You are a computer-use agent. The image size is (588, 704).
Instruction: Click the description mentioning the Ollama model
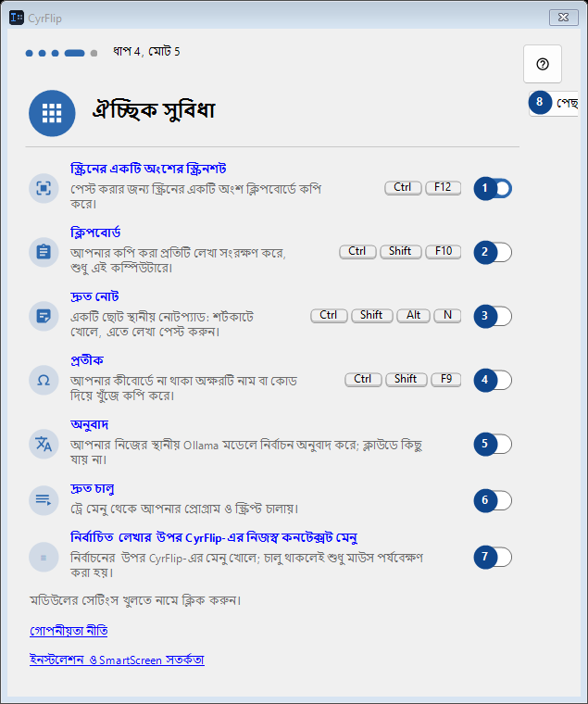[246, 452]
